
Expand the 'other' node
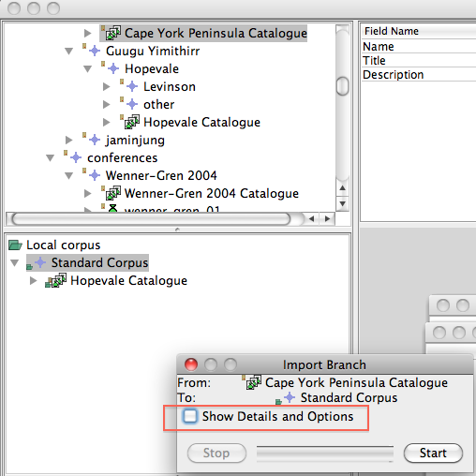point(106,104)
